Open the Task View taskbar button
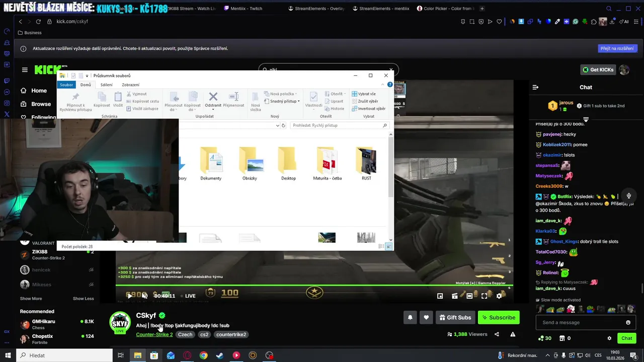 pos(121,355)
